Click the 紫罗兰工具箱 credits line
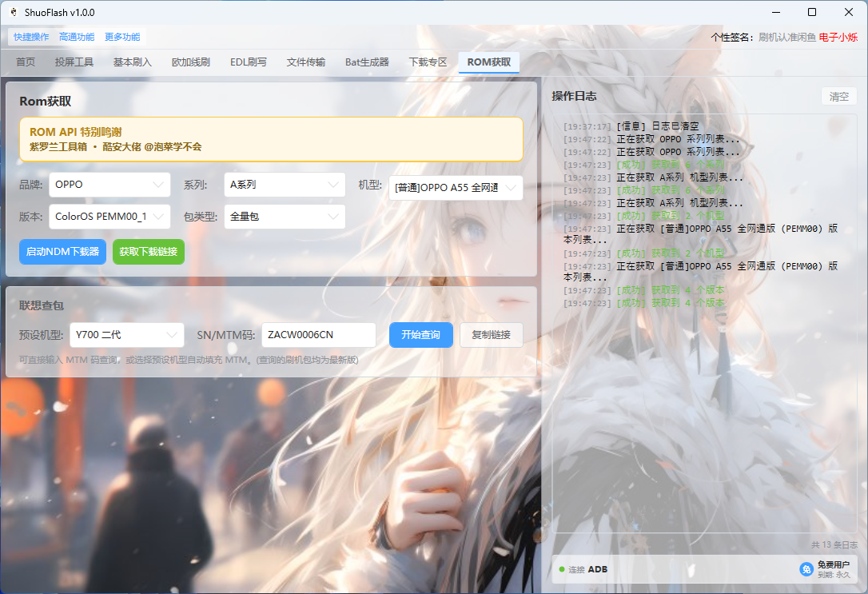The height and width of the screenshot is (594, 868). coord(115,146)
